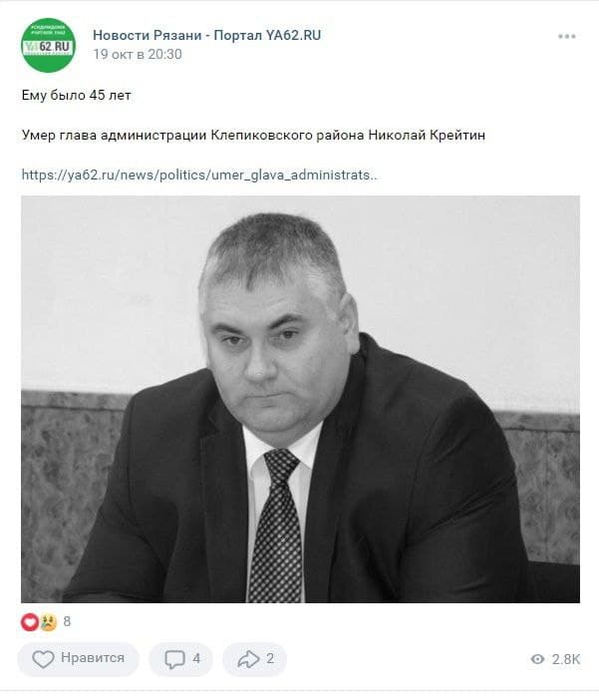Click the headline about Николай Крейтин
This screenshot has width=599, height=700.
coord(253,135)
